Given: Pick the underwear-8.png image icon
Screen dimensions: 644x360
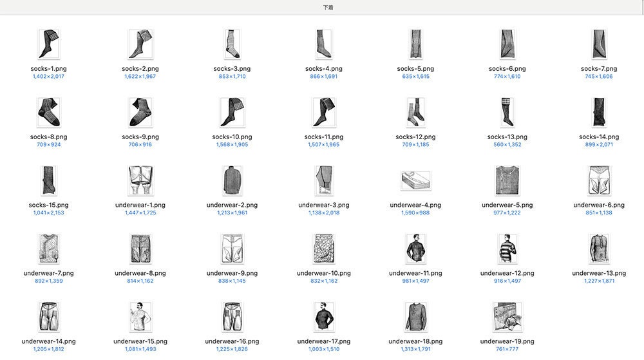Looking at the screenshot, I should [140, 249].
